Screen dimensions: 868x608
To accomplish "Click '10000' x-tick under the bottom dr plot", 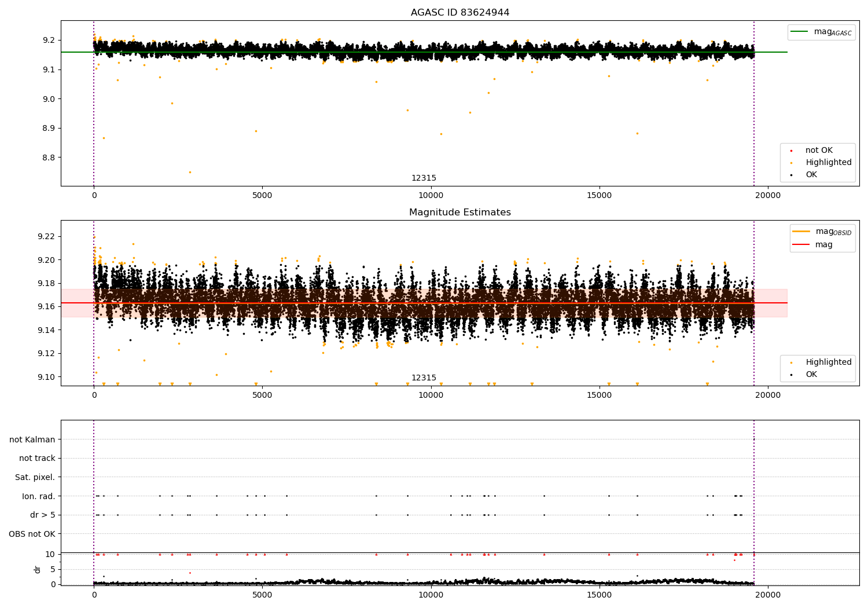I will click(431, 595).
